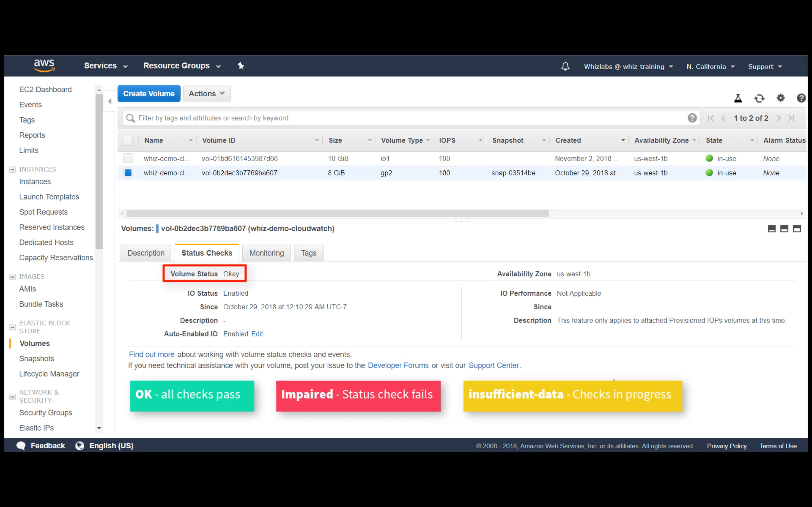Open the notifications bell
Screen dimensions: 812x507
pos(565,66)
